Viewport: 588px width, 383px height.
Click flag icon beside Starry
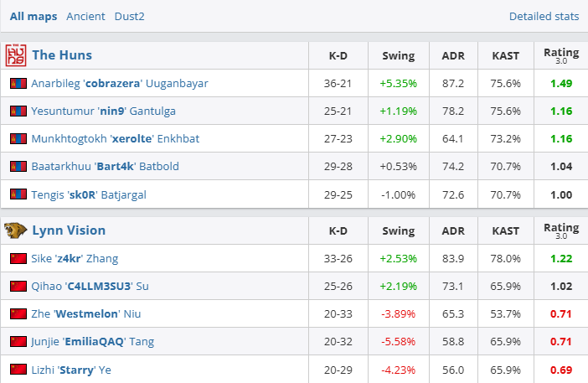pyautogui.click(x=18, y=369)
